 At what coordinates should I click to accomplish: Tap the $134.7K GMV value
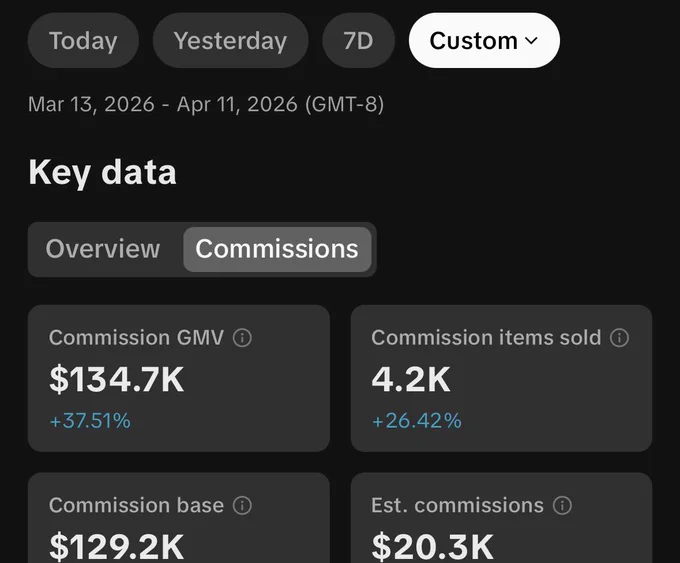click(x=117, y=380)
